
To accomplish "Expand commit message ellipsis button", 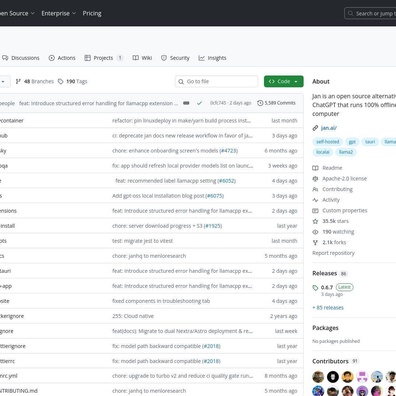I will [186, 103].
